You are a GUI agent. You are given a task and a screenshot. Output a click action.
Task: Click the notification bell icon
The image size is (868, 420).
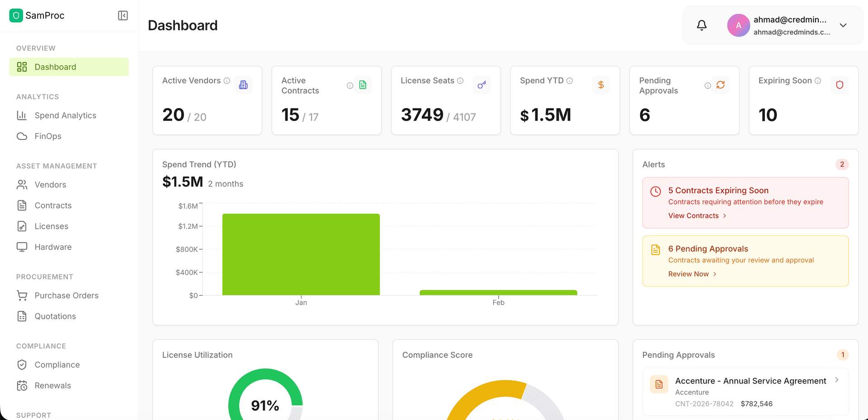(x=702, y=25)
